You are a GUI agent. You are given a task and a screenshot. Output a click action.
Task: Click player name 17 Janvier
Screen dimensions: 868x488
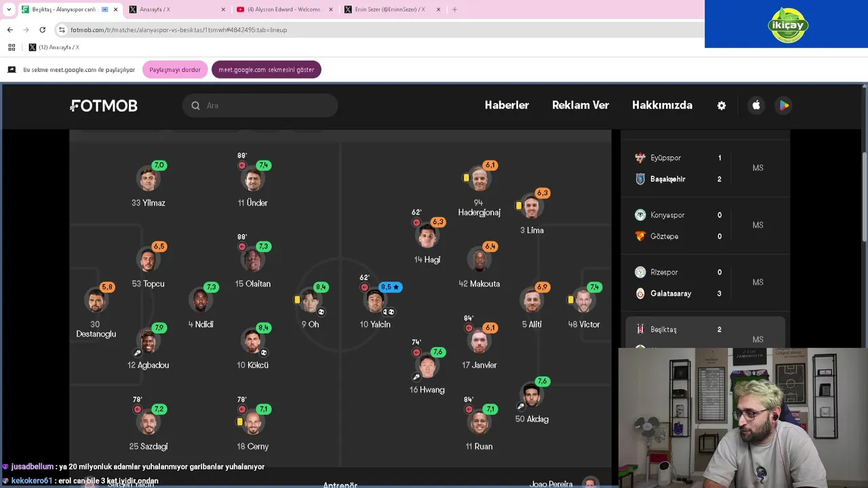pyautogui.click(x=479, y=365)
